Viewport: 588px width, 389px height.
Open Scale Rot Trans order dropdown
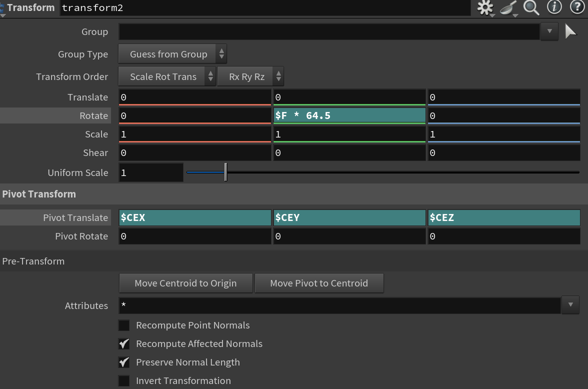[167, 76]
